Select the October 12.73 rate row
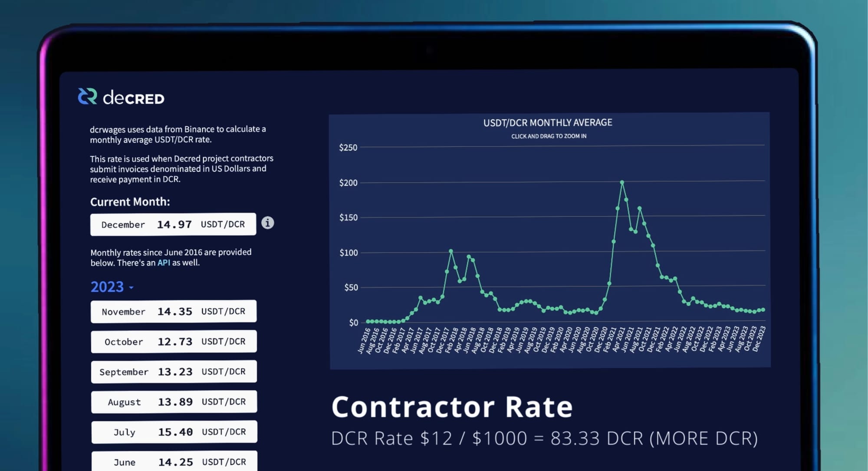Screen dimensions: 868x471 pyautogui.click(x=174, y=342)
